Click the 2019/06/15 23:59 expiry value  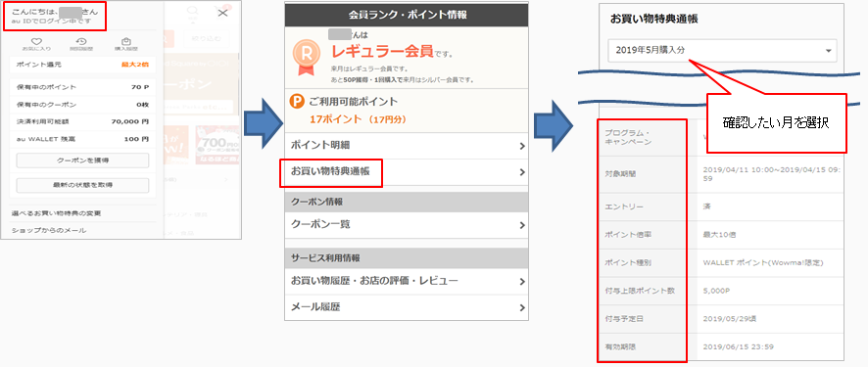point(738,347)
